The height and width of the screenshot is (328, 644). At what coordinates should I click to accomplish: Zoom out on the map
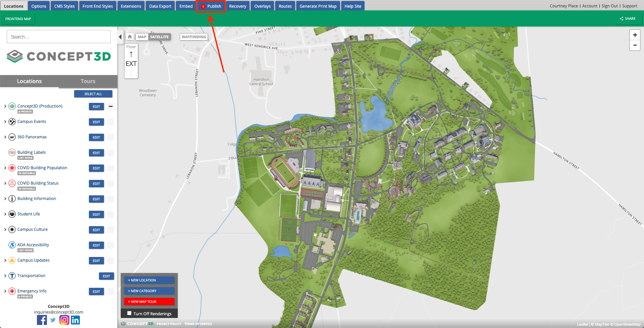pyautogui.click(x=635, y=45)
